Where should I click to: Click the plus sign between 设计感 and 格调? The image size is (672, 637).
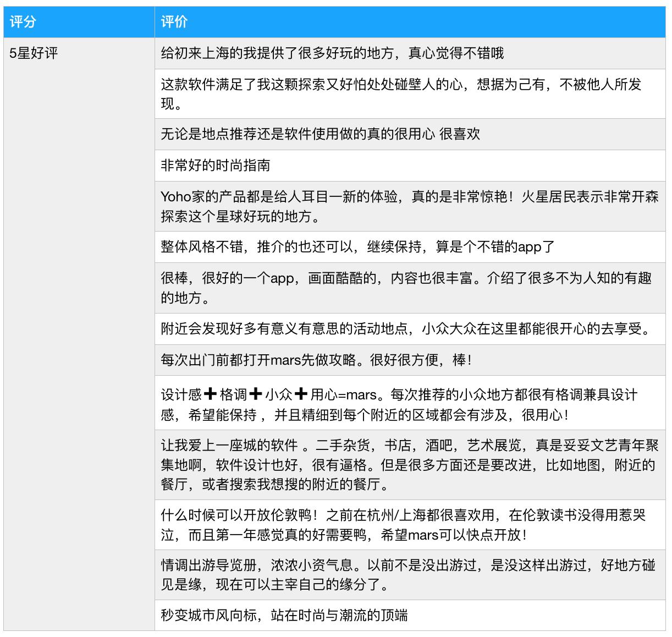[x=210, y=394]
